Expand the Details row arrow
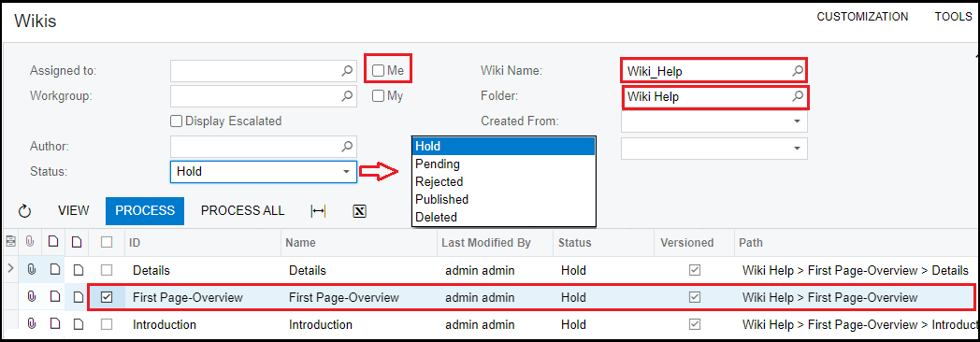The height and width of the screenshot is (342, 980). click(10, 269)
